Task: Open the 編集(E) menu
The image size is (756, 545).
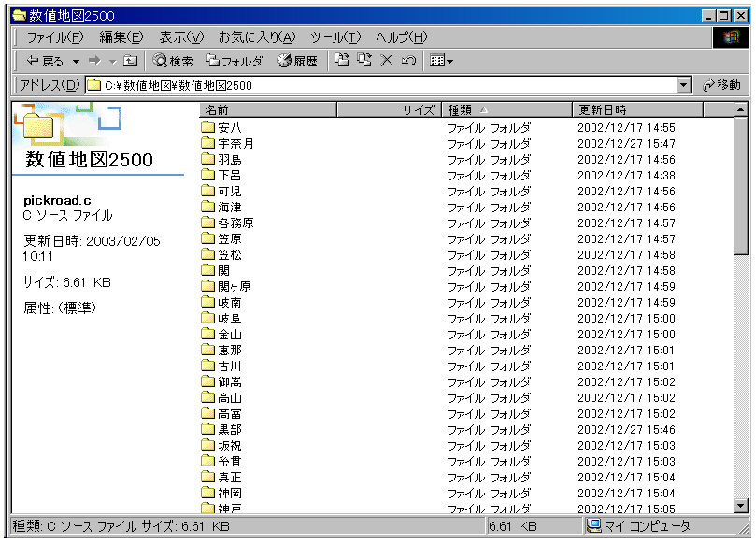Action: [x=121, y=37]
